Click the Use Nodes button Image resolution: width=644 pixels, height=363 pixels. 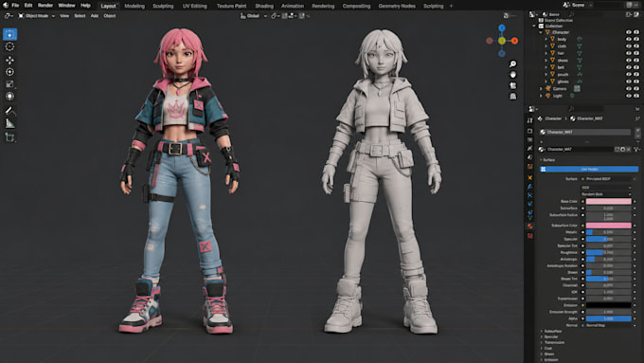(589, 169)
